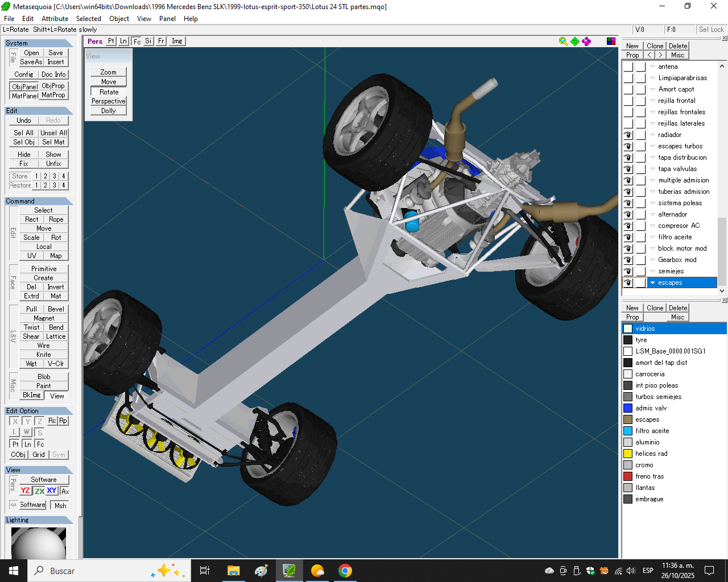The height and width of the screenshot is (582, 728).
Task: Toggle the disclosure arrow beside semiejes
Action: pos(653,272)
